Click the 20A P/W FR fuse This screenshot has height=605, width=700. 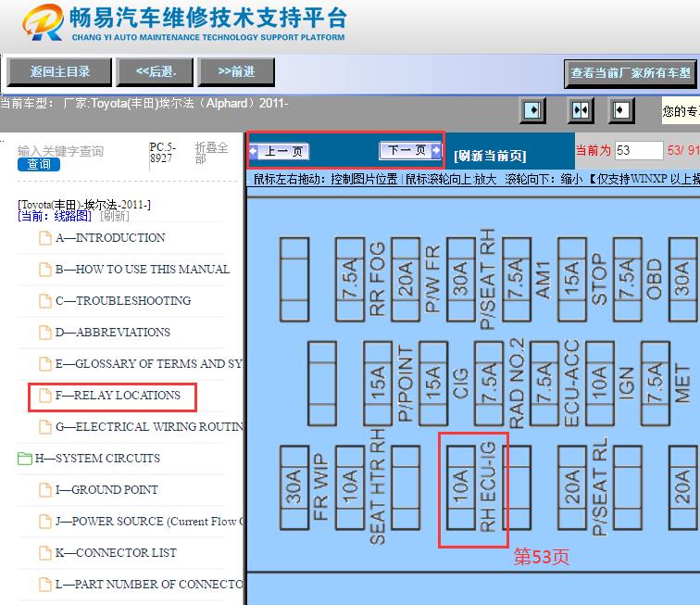pos(406,279)
